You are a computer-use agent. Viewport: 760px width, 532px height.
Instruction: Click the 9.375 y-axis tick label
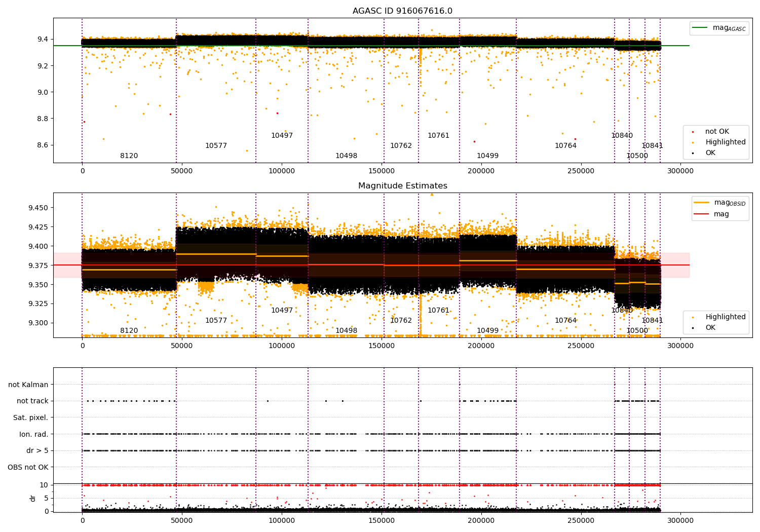coord(39,265)
